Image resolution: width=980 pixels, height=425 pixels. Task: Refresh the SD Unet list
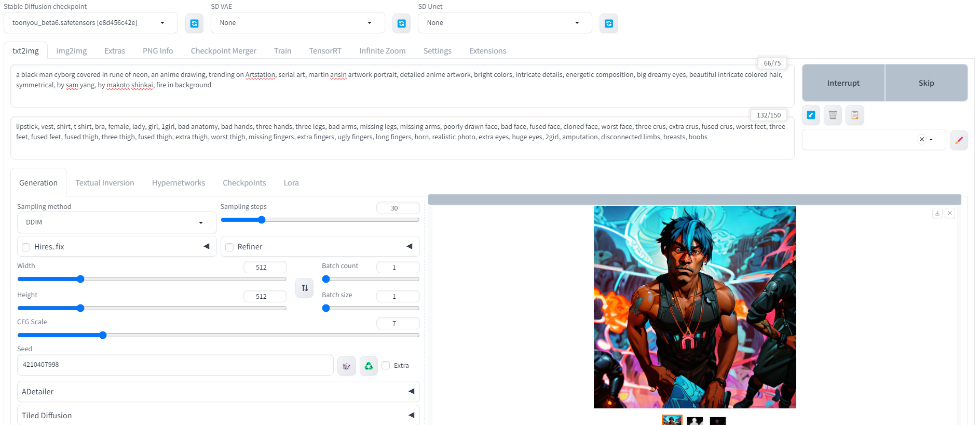tap(609, 23)
